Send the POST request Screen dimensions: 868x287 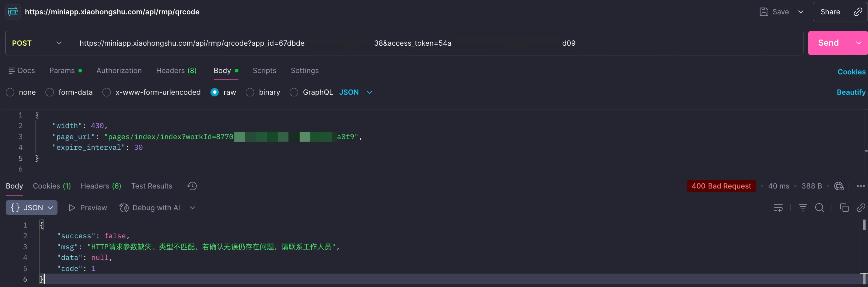click(828, 43)
